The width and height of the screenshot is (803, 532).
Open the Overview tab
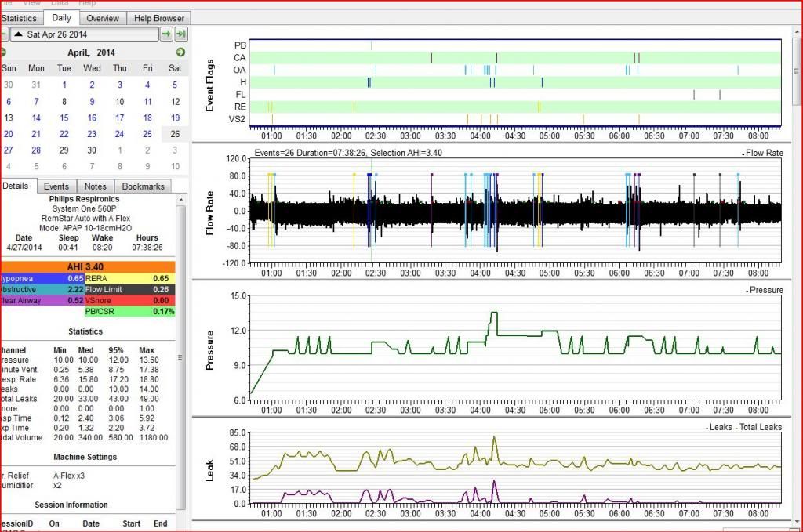103,19
